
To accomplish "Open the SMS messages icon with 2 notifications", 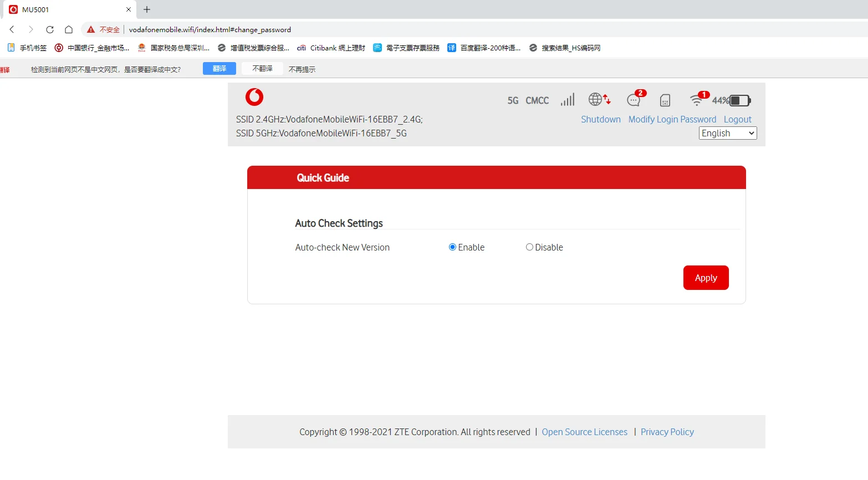I will (634, 100).
